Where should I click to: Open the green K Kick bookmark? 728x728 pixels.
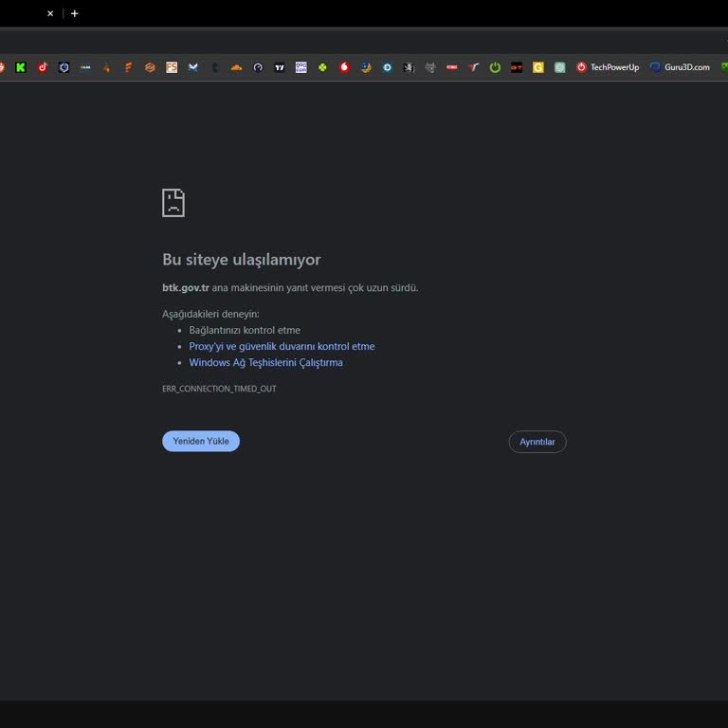tap(21, 67)
